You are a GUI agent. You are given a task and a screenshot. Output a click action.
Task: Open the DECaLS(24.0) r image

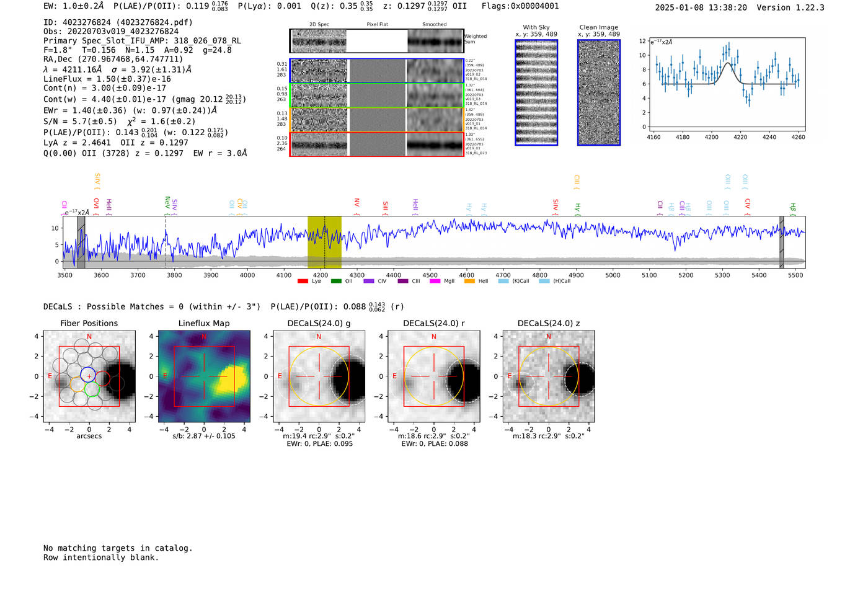(x=434, y=376)
